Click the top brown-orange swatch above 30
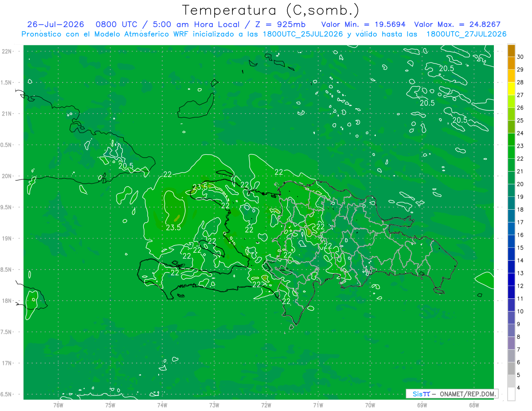The height and width of the screenshot is (411, 532). click(x=511, y=51)
